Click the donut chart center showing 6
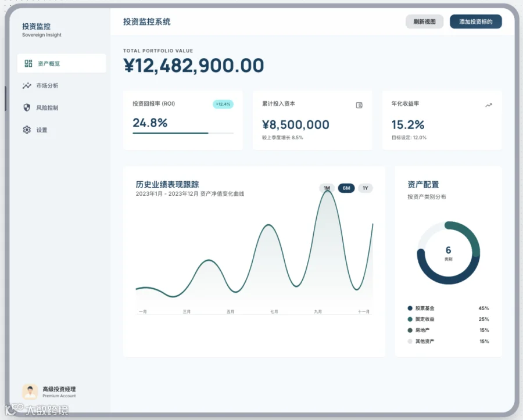This screenshot has width=523, height=420. tap(448, 253)
